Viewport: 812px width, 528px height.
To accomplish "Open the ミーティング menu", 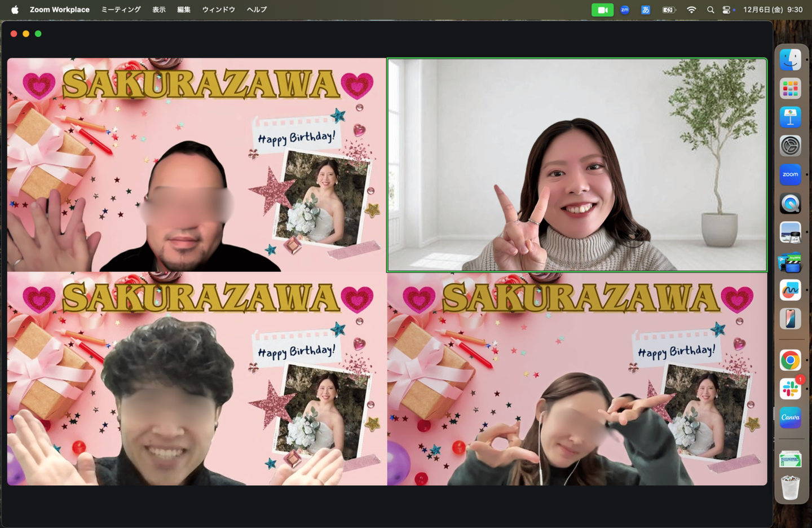I will pyautogui.click(x=121, y=10).
